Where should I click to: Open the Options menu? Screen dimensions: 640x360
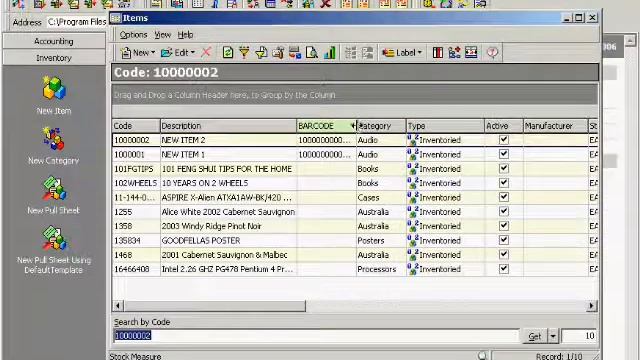click(x=133, y=35)
